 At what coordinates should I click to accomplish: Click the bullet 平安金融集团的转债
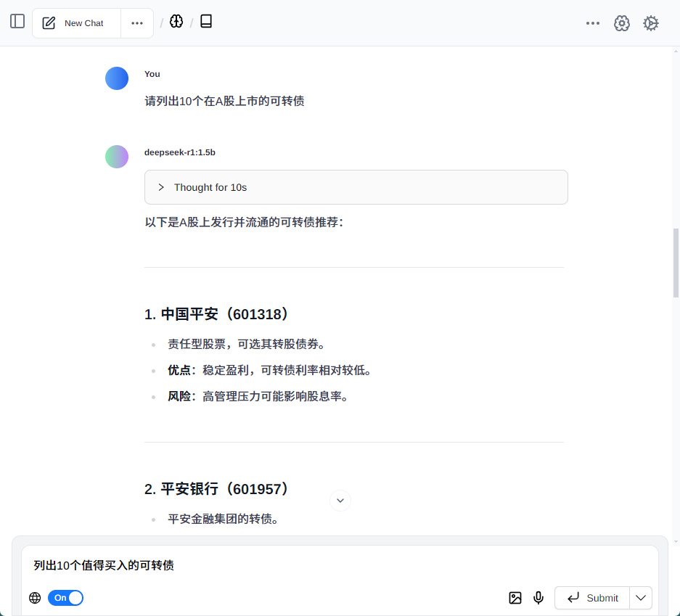(223, 519)
